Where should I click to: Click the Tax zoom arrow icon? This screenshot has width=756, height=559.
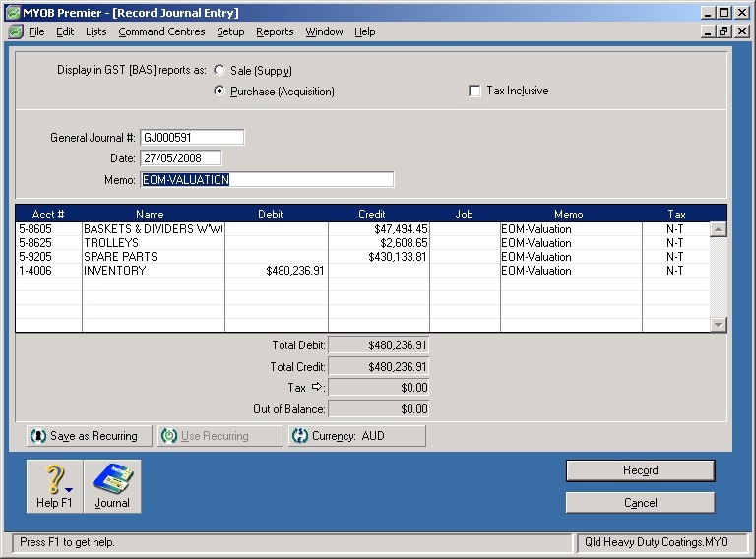coord(317,387)
